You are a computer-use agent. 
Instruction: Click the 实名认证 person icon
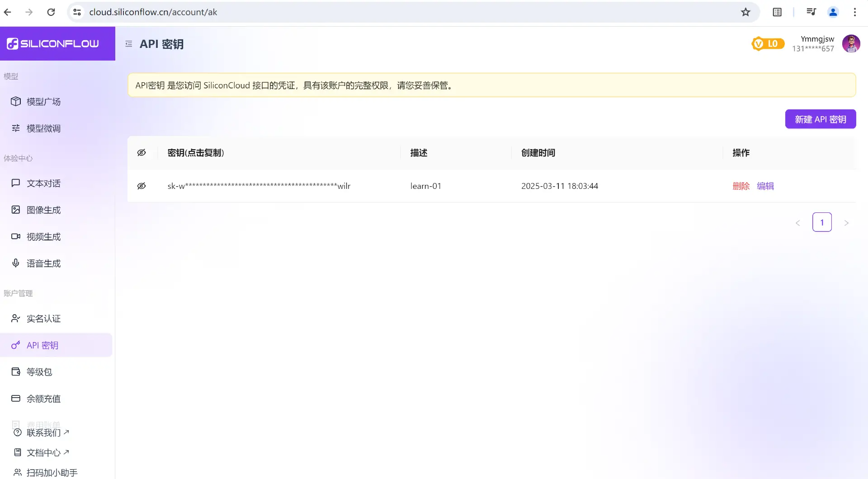pyautogui.click(x=16, y=318)
